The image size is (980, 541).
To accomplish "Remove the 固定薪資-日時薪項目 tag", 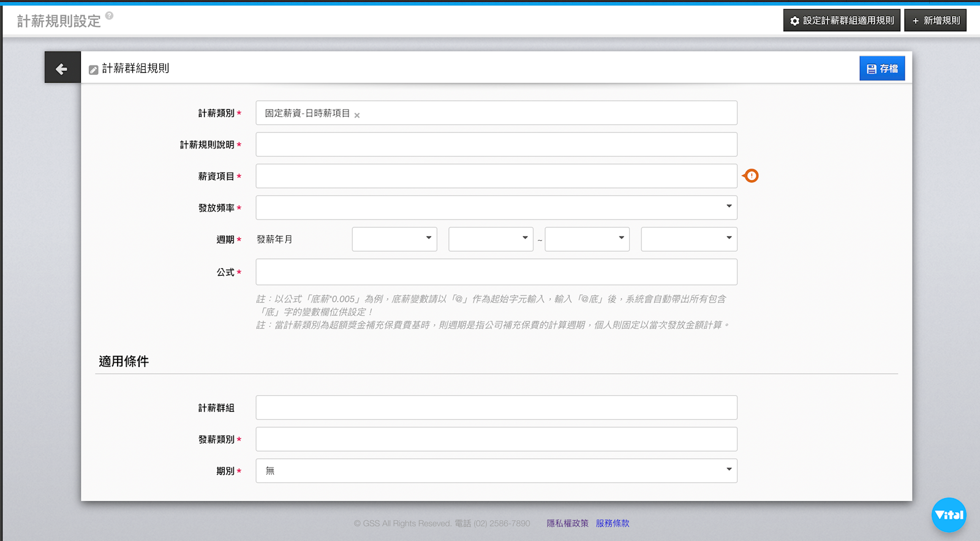I will tap(357, 115).
